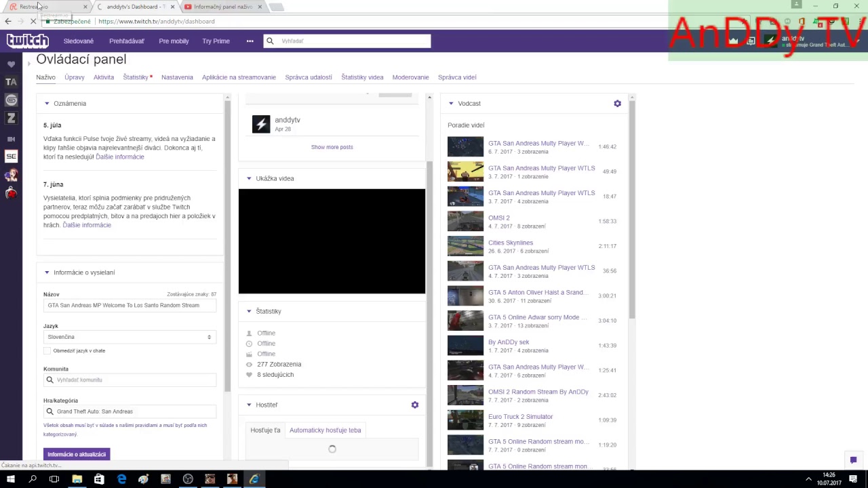Open the SE channel icon in sidebar
This screenshot has width=868, height=488.
11,157
